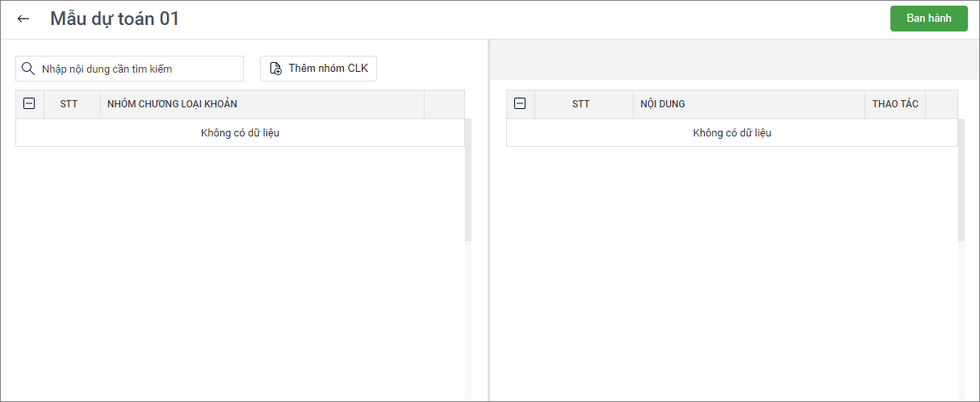This screenshot has height=402, width=980.
Task: Click the document icon beside Thêm nhóm CLK
Action: pyautogui.click(x=276, y=69)
